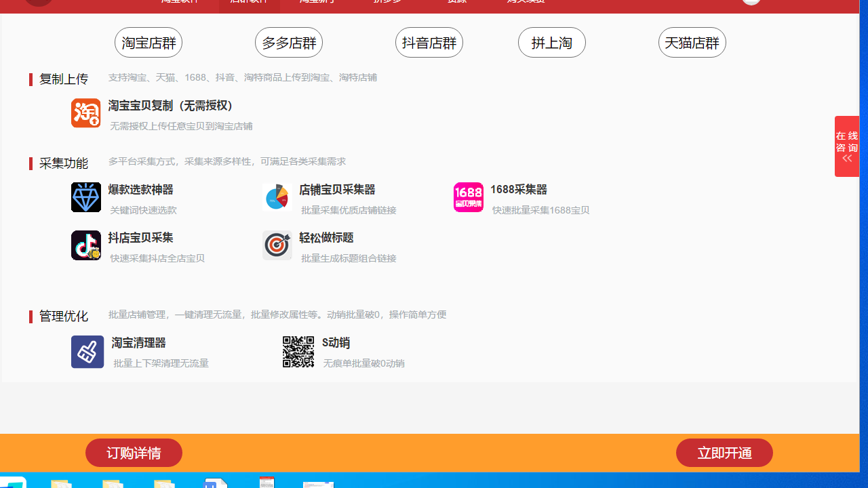Viewport: 868px width, 488px height.
Task: Open the 资源 menu item
Action: point(456,2)
